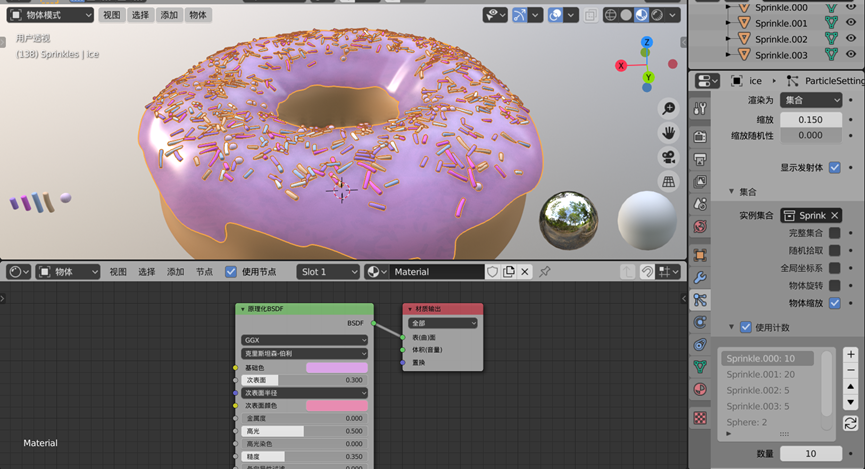Click the zoom view magnifier icon

click(x=669, y=108)
